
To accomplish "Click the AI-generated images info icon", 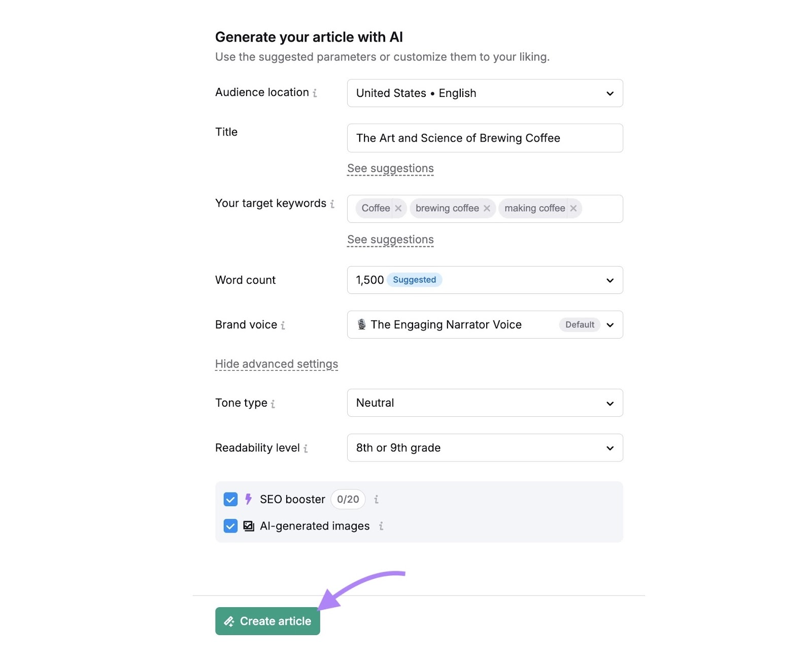I will point(382,526).
